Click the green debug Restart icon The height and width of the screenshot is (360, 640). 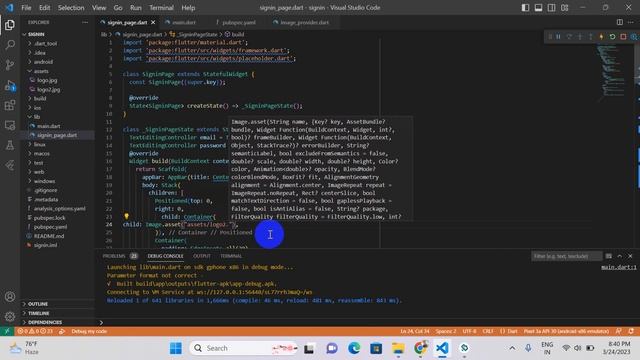pos(612,37)
